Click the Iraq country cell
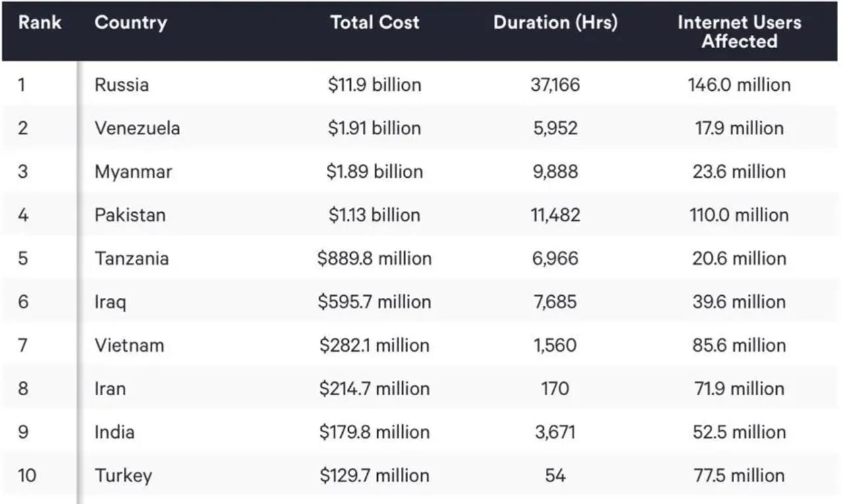 click(x=110, y=302)
